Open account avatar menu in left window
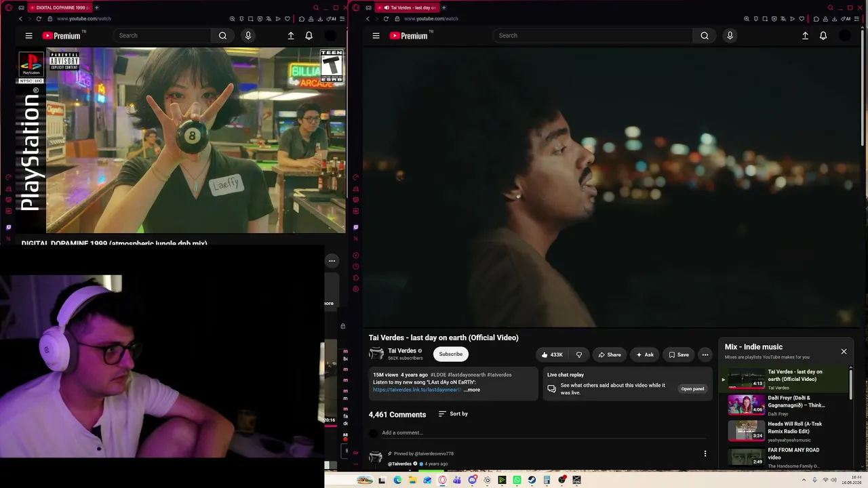This screenshot has height=488, width=868. tap(330, 35)
